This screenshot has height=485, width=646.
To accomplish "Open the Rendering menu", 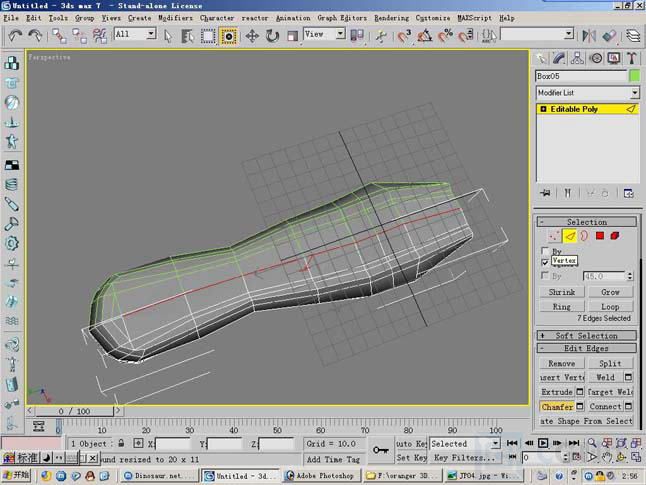I will tap(391, 18).
